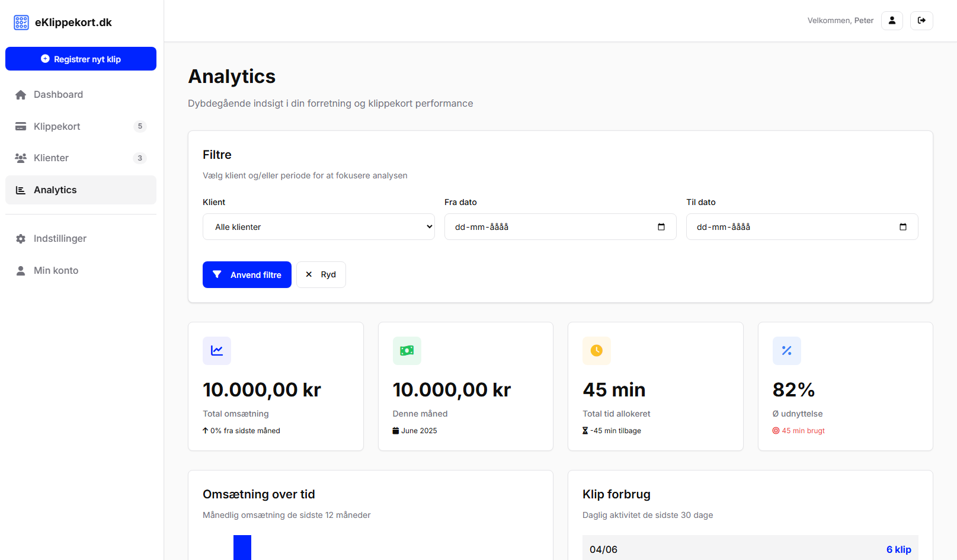Click the percentage icon on udnyttelse card
The height and width of the screenshot is (560, 957).
[x=786, y=350]
